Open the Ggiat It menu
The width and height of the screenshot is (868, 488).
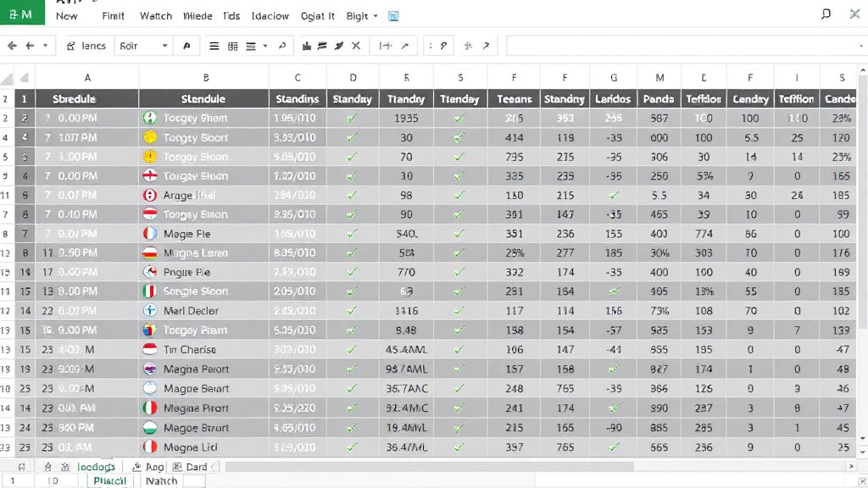318,16
